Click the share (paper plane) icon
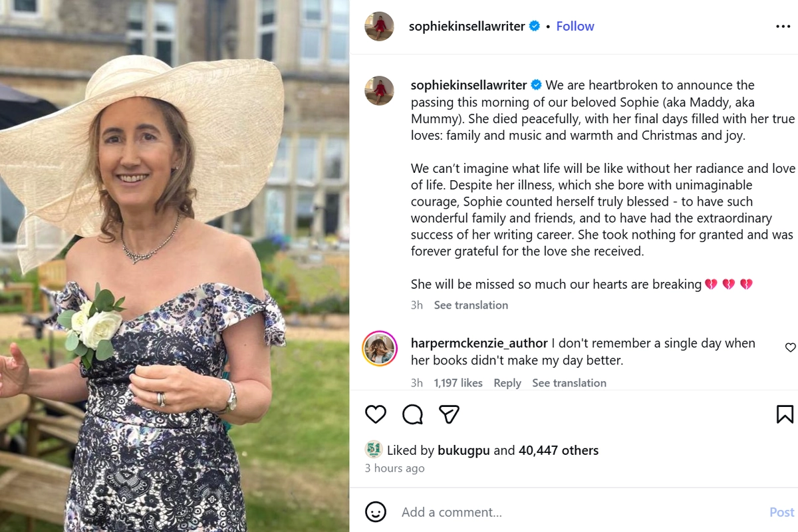This screenshot has width=798, height=532. pyautogui.click(x=449, y=413)
